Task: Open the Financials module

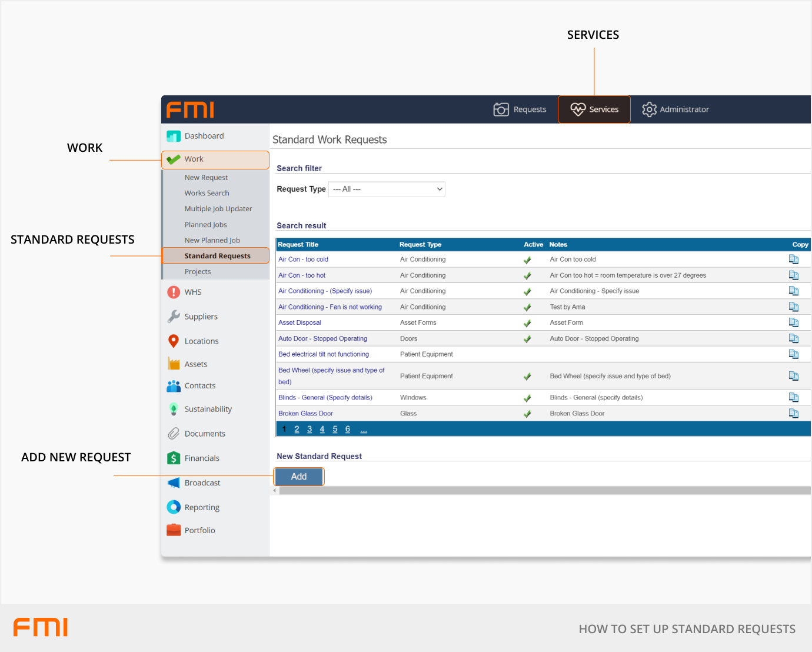Action: [x=202, y=458]
